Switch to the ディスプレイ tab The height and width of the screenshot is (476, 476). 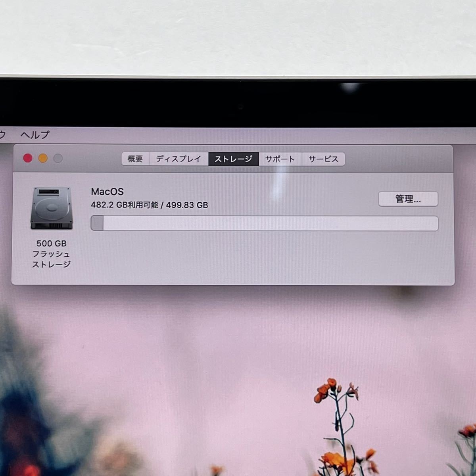click(179, 159)
